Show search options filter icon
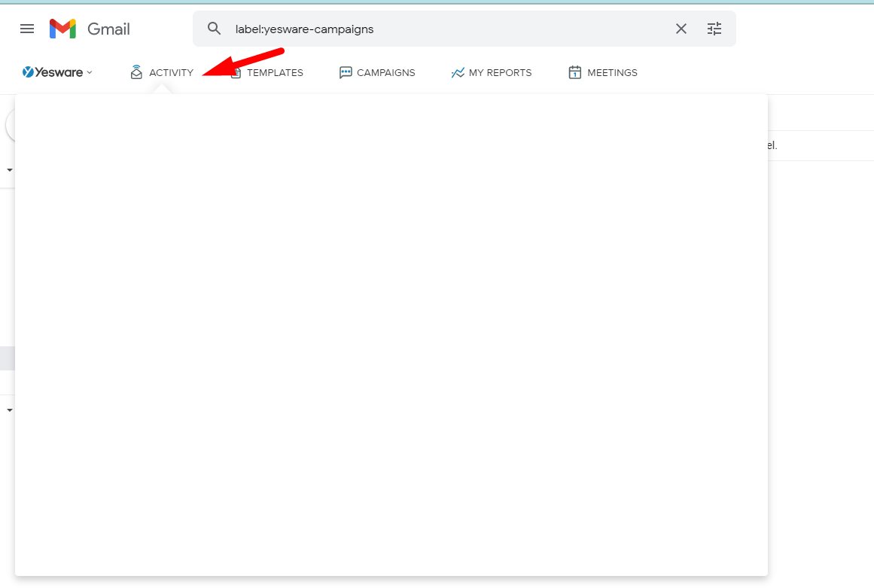 pyautogui.click(x=714, y=29)
